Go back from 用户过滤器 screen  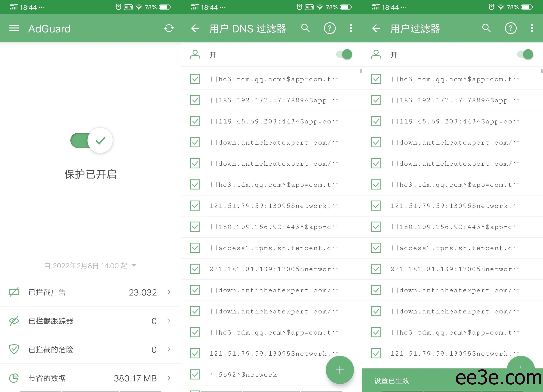point(376,28)
